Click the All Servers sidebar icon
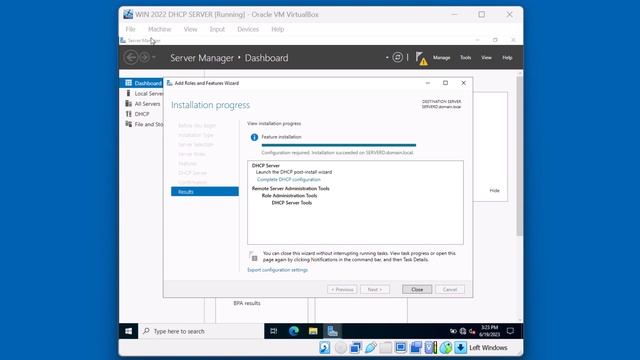 point(129,104)
